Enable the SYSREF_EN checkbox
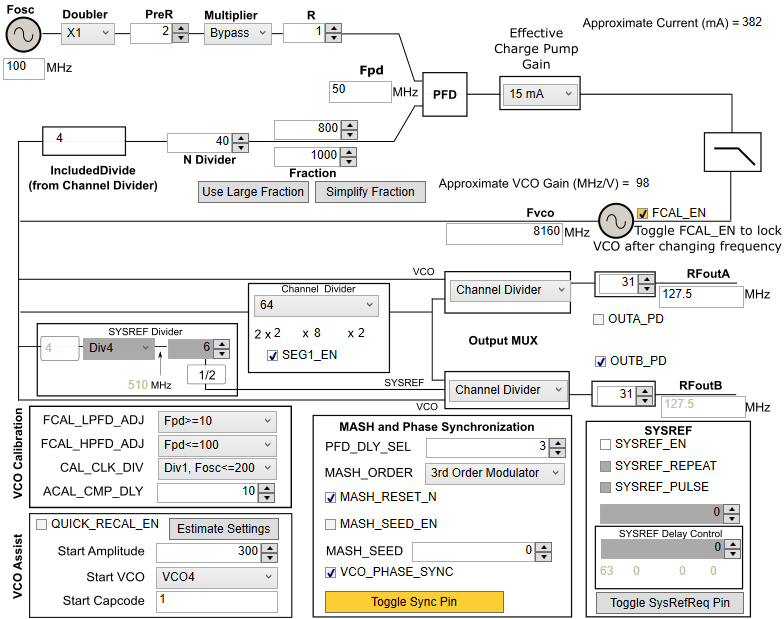This screenshot has width=784, height=619. click(605, 444)
